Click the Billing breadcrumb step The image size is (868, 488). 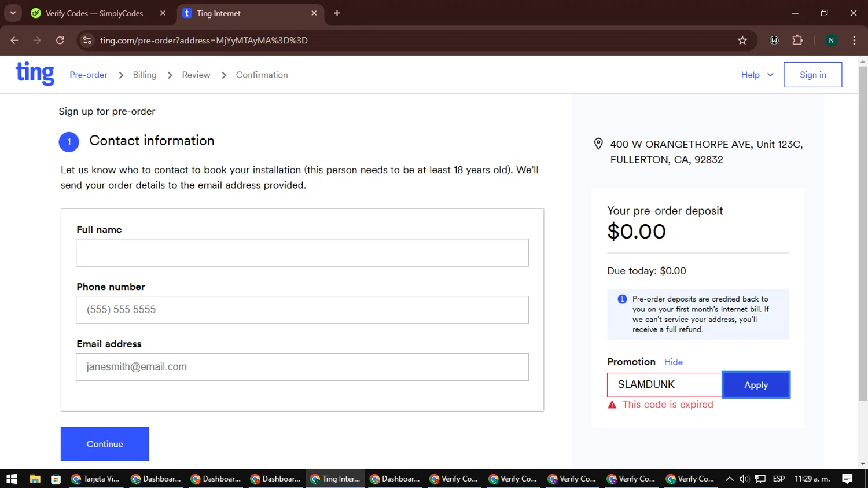click(145, 75)
